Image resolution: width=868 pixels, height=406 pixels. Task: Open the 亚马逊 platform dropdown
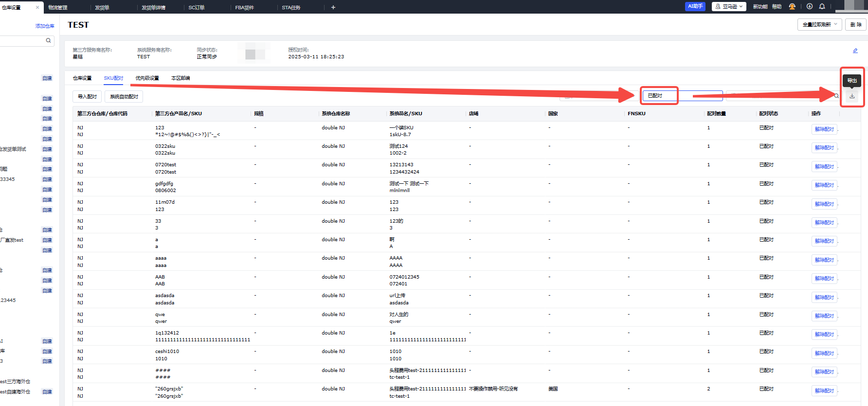729,6
